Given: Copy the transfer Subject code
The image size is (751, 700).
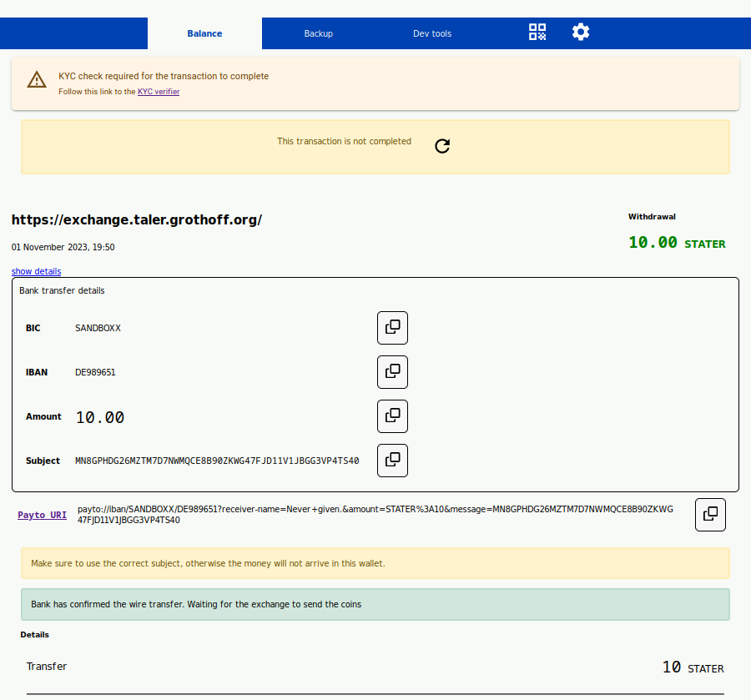Looking at the screenshot, I should (x=392, y=461).
